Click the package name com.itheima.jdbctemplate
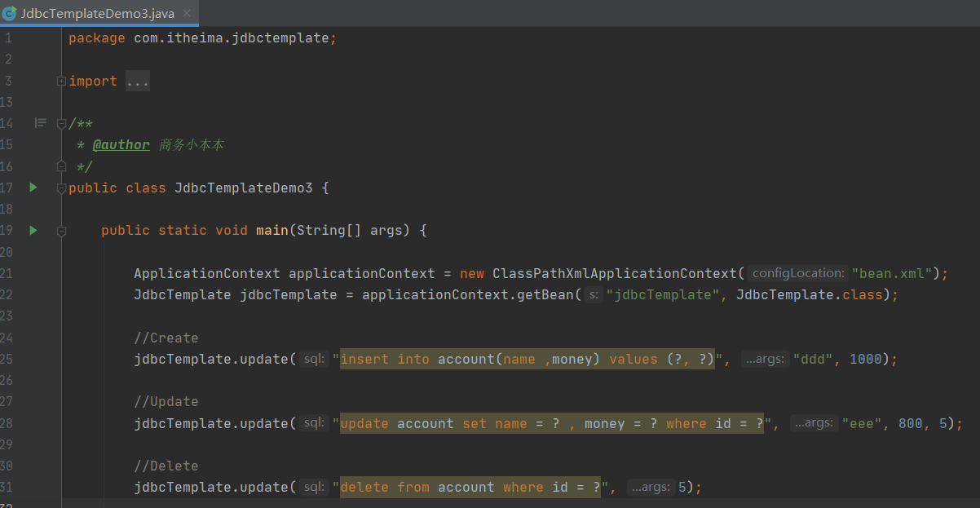 tap(232, 38)
